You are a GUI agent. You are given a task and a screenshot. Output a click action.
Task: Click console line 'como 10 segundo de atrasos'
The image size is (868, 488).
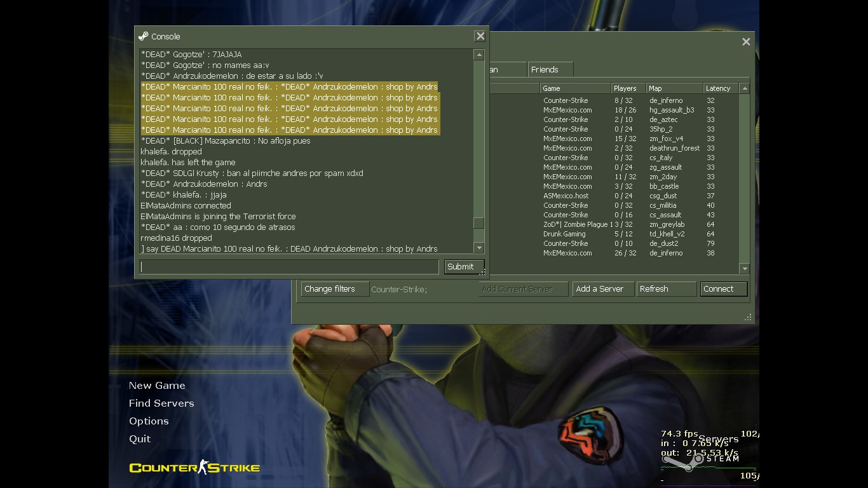tap(218, 227)
